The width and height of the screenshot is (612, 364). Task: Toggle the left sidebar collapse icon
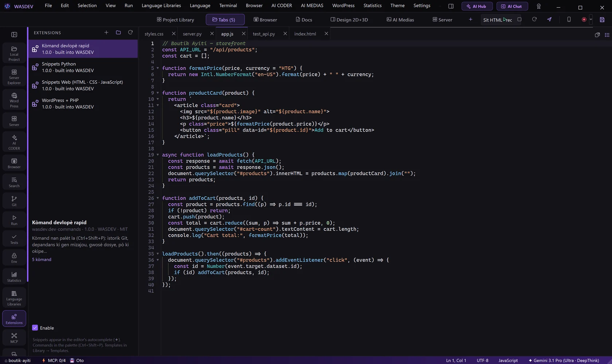(x=14, y=35)
